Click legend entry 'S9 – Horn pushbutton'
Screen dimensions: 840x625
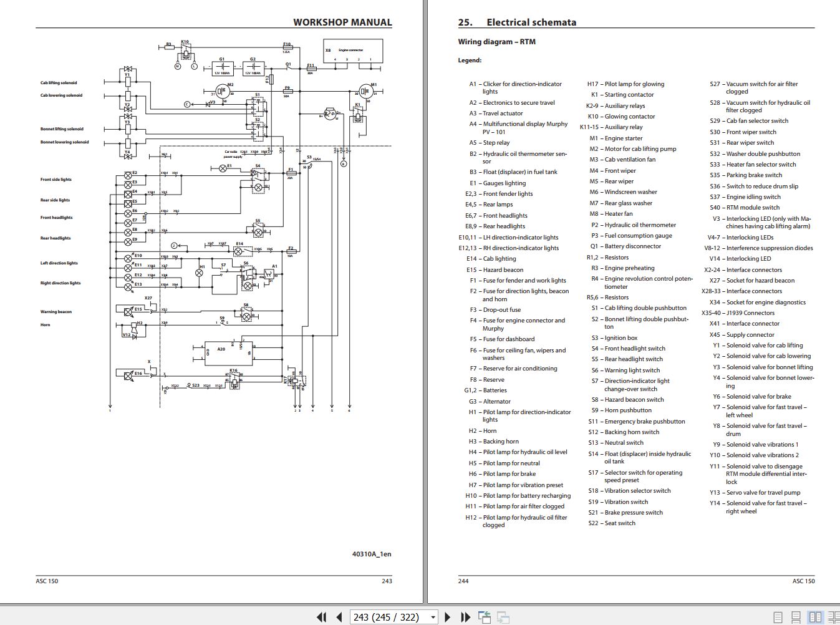coord(621,410)
